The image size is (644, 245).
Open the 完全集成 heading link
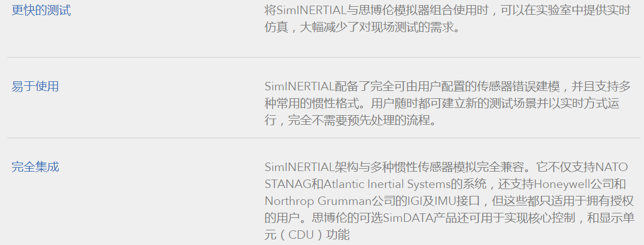pos(35,167)
